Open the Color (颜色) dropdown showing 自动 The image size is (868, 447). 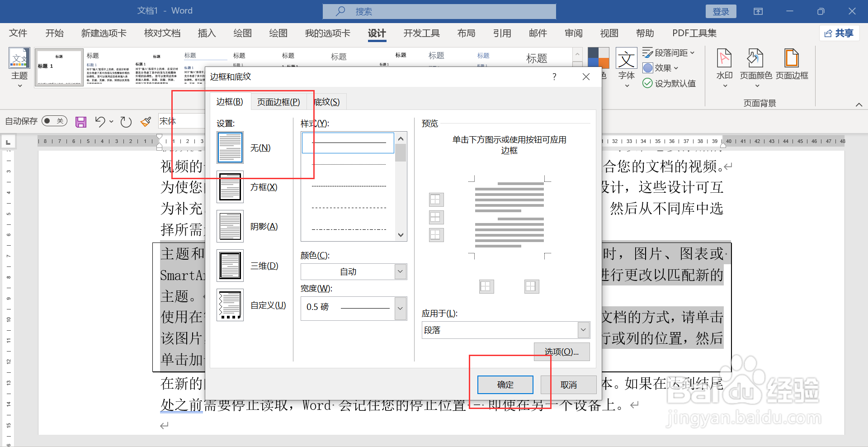click(x=354, y=272)
